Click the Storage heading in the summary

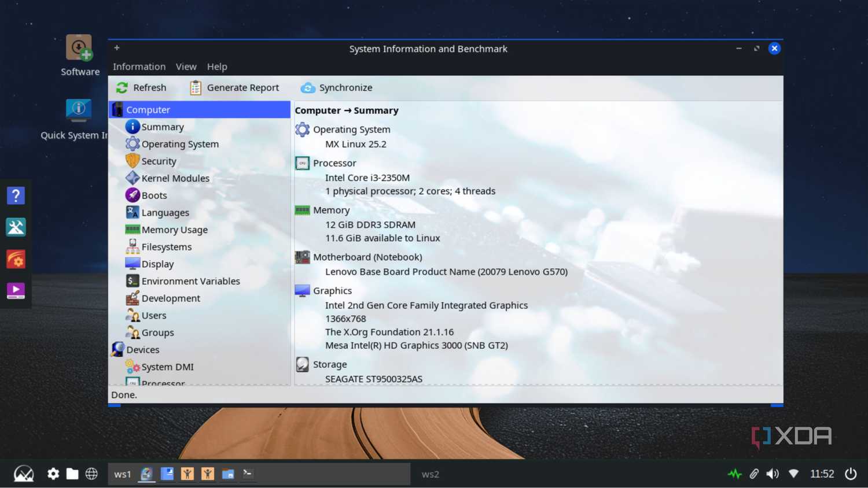(x=330, y=365)
